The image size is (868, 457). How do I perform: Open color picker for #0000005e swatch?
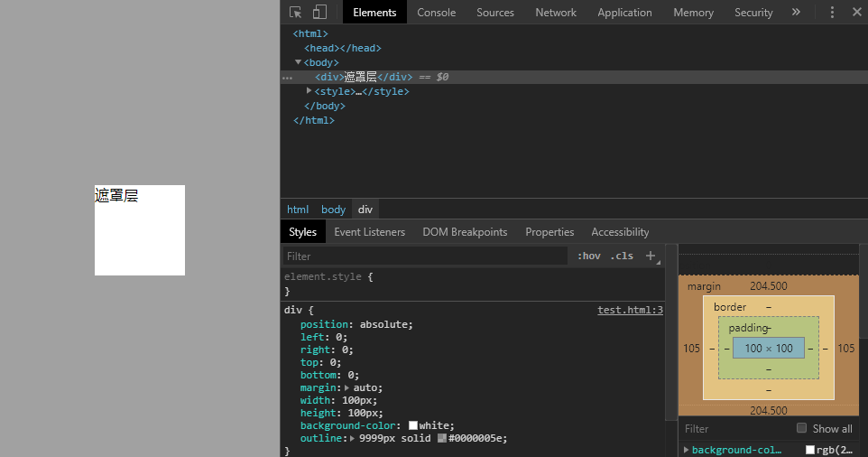[442, 438]
